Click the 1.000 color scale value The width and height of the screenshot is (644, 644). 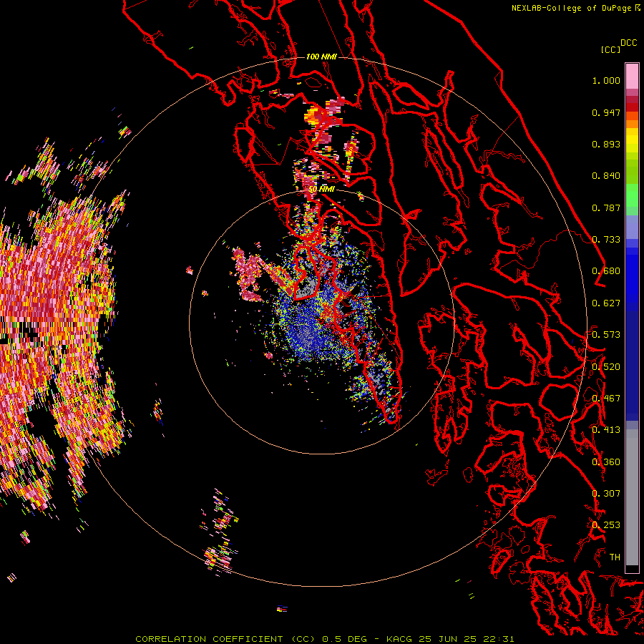(x=606, y=80)
